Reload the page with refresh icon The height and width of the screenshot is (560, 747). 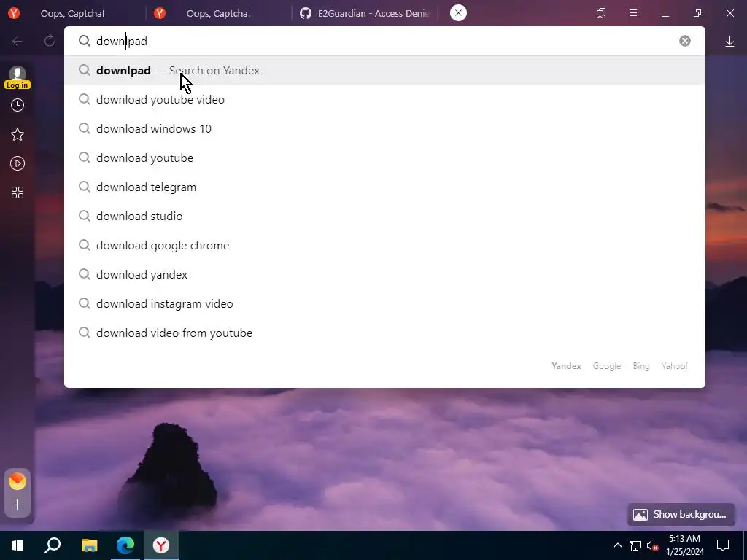tap(50, 41)
